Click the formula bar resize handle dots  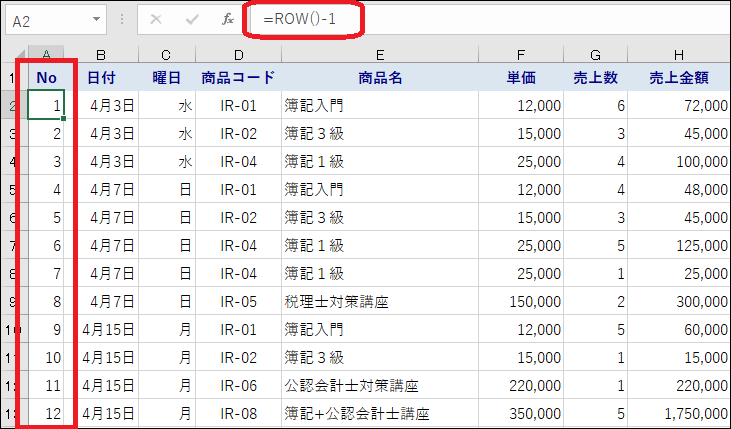pyautogui.click(x=121, y=19)
